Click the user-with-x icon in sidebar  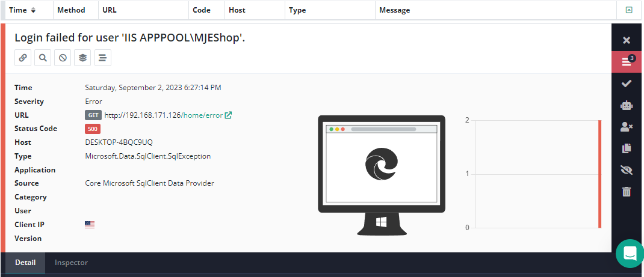pos(627,127)
